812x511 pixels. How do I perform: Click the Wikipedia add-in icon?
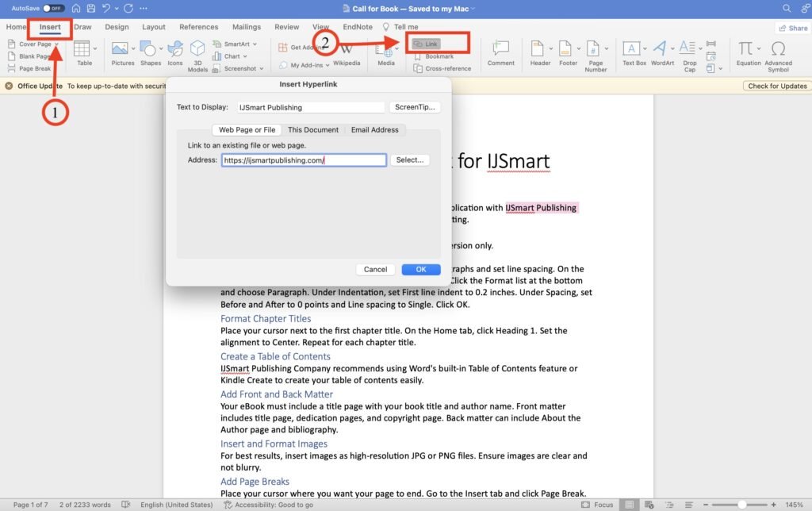tap(347, 50)
